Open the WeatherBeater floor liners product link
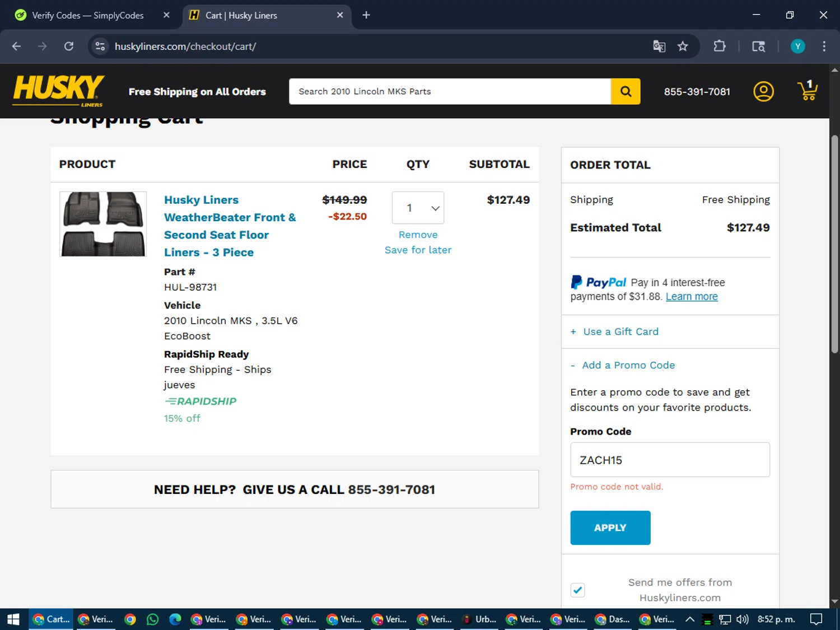The image size is (840, 630). click(230, 226)
